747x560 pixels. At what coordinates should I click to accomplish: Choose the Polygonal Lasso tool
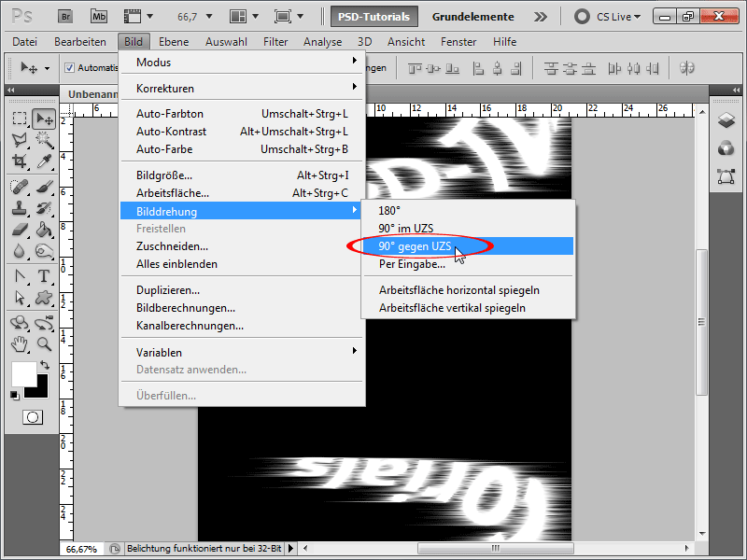[20, 139]
